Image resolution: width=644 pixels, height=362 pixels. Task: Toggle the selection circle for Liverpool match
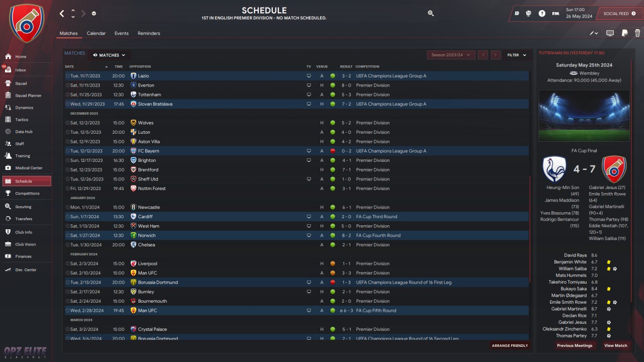point(67,263)
